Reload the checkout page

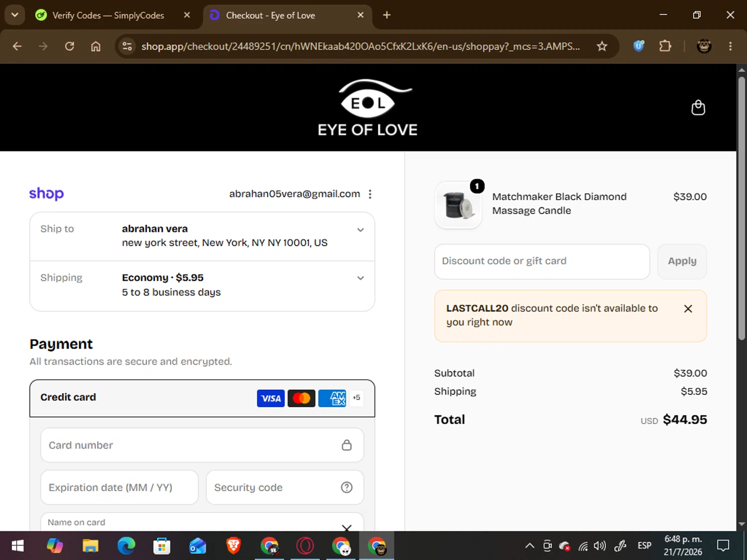(x=70, y=46)
